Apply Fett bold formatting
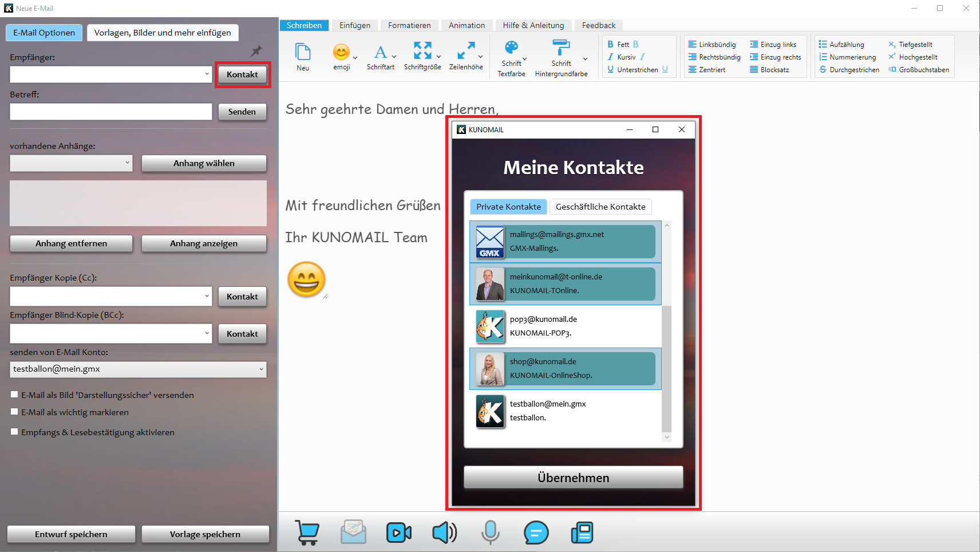 tap(623, 44)
